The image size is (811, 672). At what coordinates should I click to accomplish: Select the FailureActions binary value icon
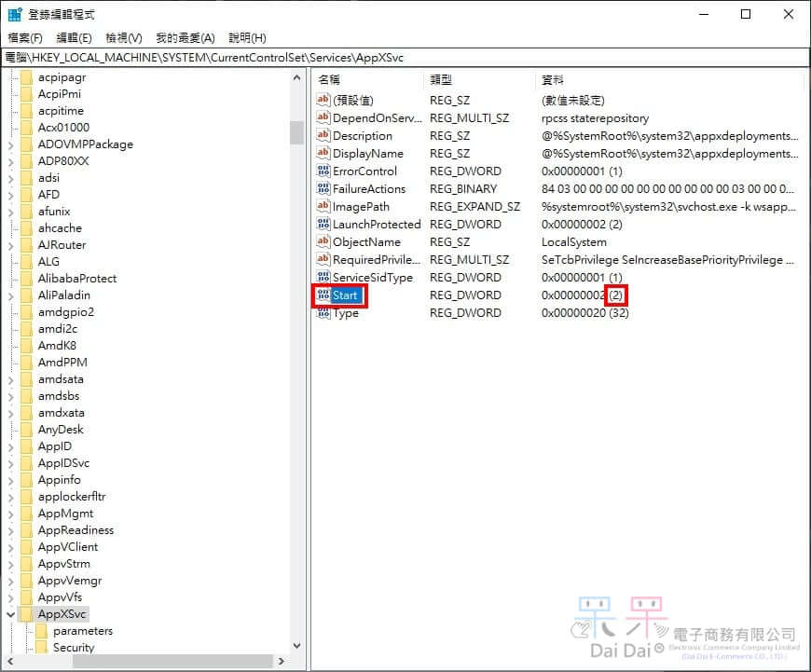323,189
